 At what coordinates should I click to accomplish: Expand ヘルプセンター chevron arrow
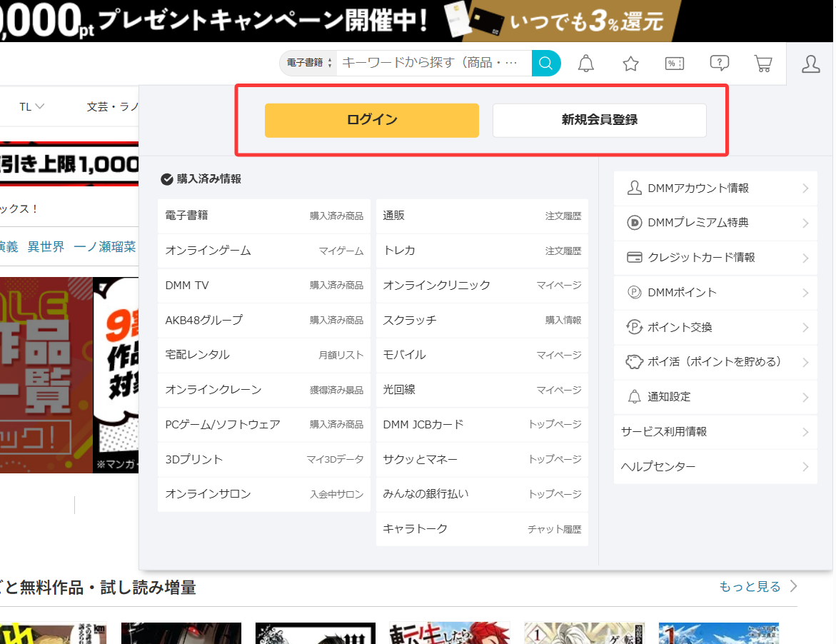tap(805, 466)
